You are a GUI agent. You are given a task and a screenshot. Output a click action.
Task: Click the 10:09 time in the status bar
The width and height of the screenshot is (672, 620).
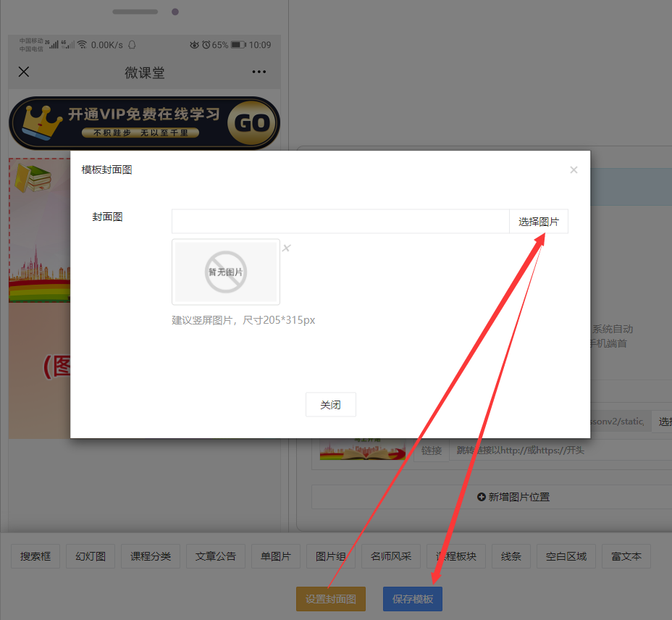(x=260, y=45)
